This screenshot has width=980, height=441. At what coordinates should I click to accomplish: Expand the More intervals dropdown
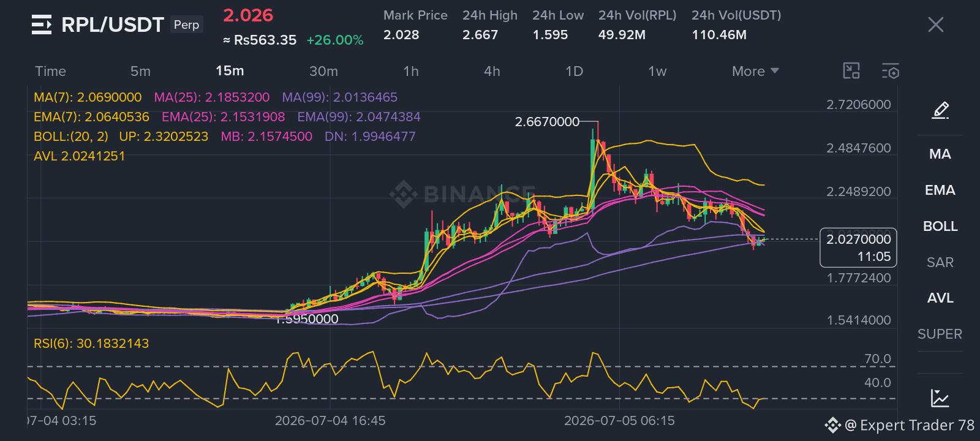(755, 71)
